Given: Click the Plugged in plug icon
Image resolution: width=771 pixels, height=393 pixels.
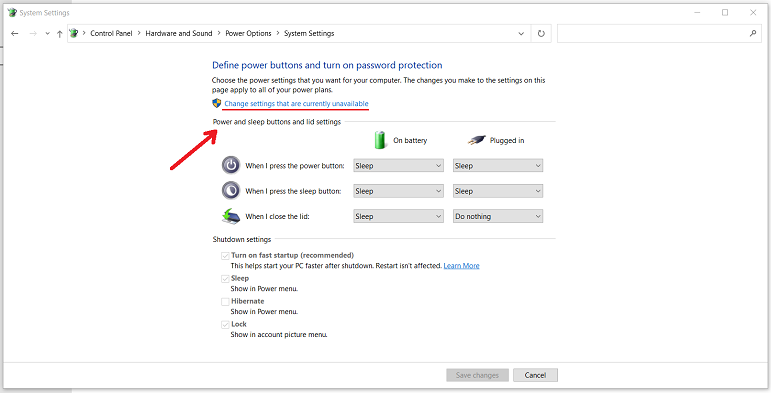Looking at the screenshot, I should pyautogui.click(x=476, y=141).
